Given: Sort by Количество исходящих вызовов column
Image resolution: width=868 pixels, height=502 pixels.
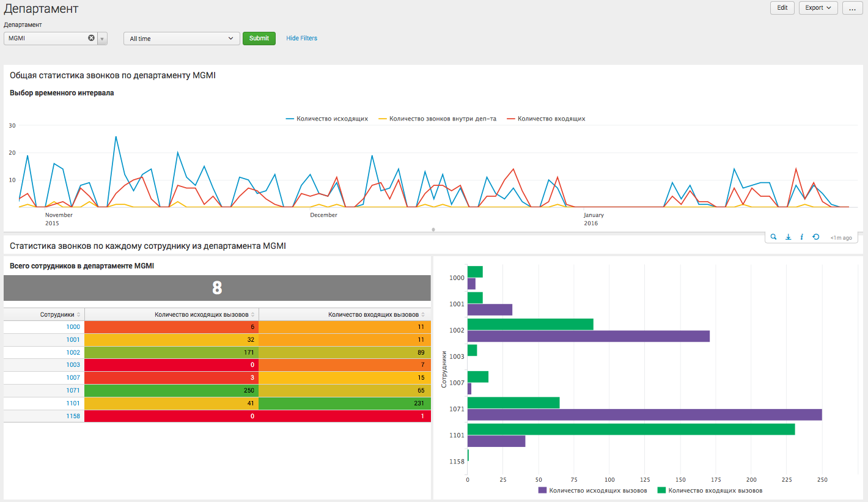Looking at the screenshot, I should (202, 314).
